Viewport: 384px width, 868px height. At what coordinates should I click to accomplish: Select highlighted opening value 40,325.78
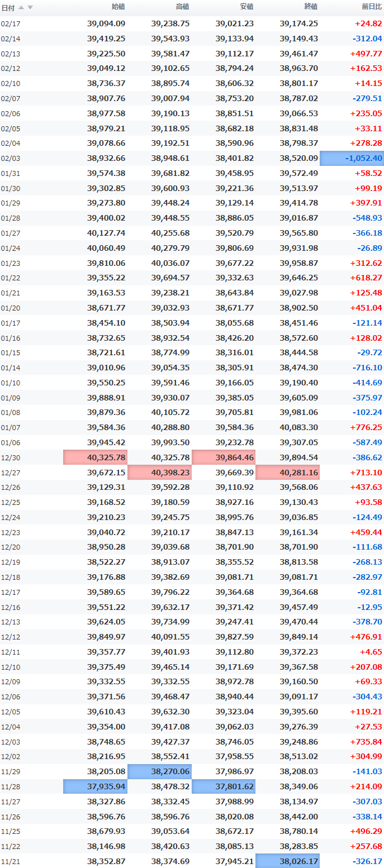[96, 457]
